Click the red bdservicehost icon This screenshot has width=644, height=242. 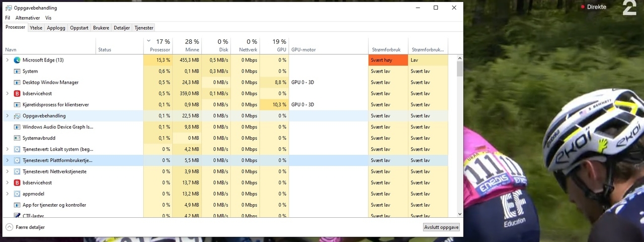click(x=17, y=93)
